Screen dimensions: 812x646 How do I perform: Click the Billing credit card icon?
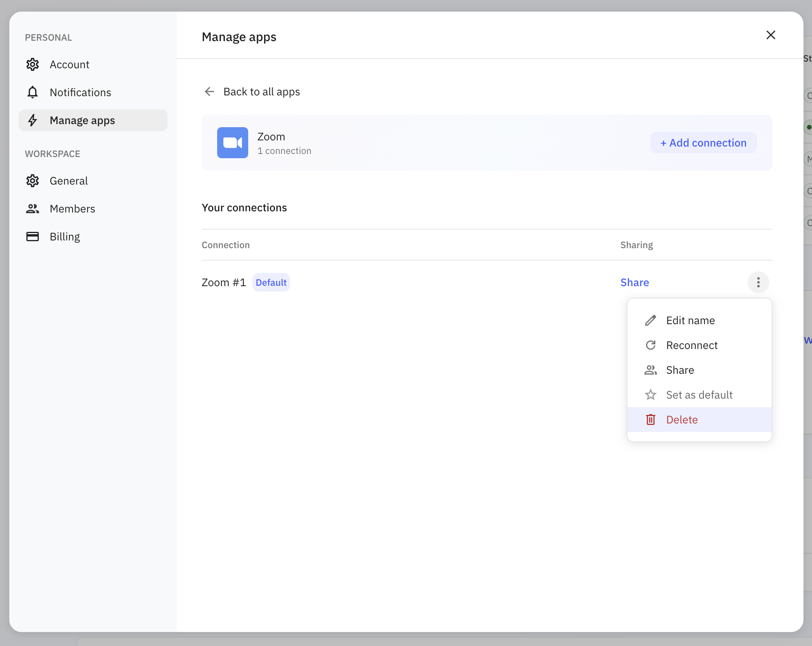click(33, 237)
